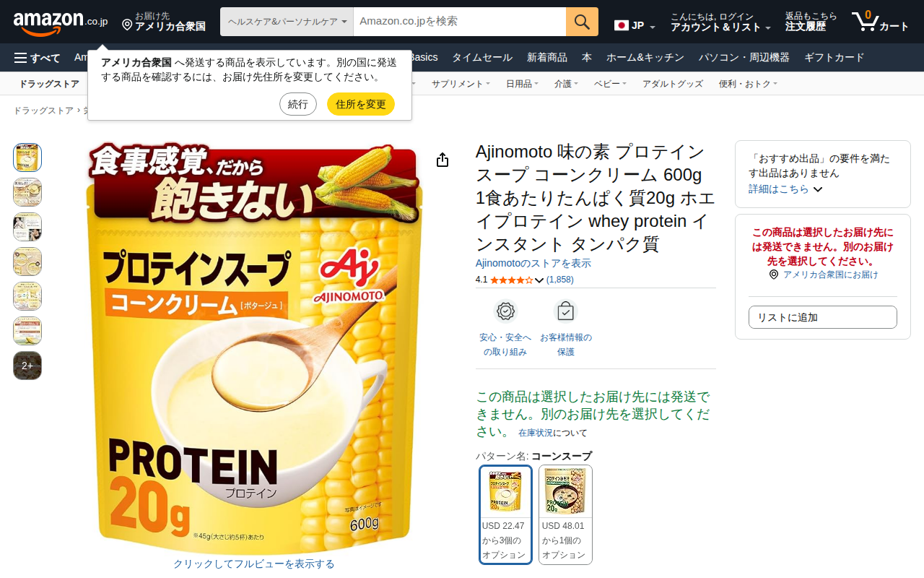Open the search category dropdown ヘルスケア&パーソナルケア
This screenshot has width=924, height=578.
tap(287, 22)
